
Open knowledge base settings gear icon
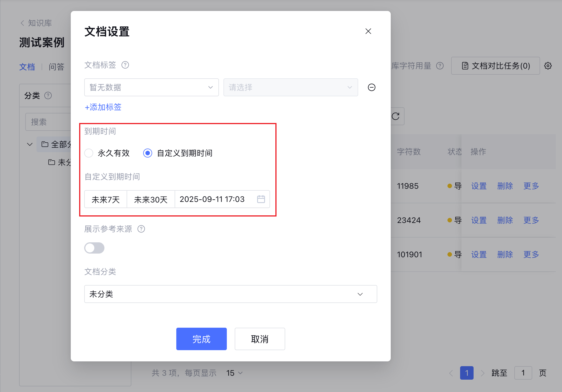tap(548, 66)
